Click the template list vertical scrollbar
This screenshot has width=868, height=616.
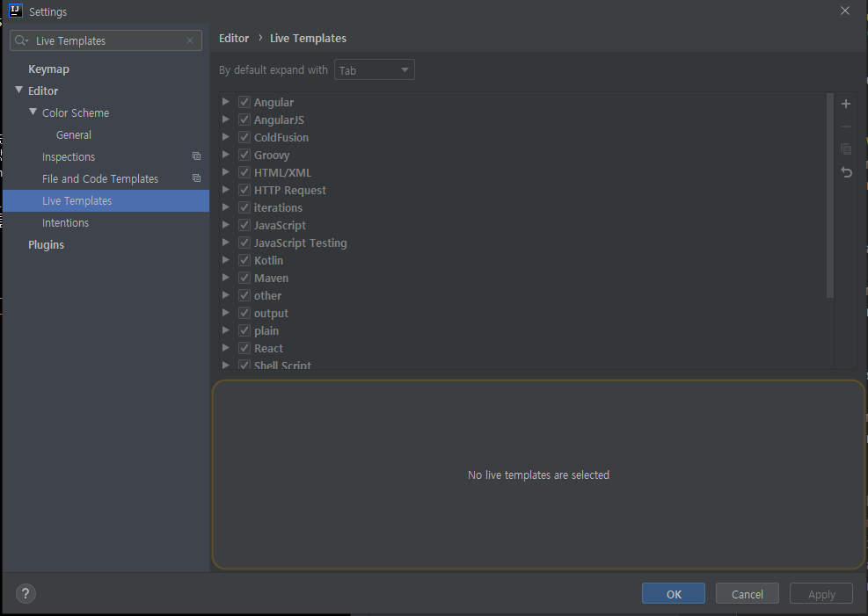point(830,195)
